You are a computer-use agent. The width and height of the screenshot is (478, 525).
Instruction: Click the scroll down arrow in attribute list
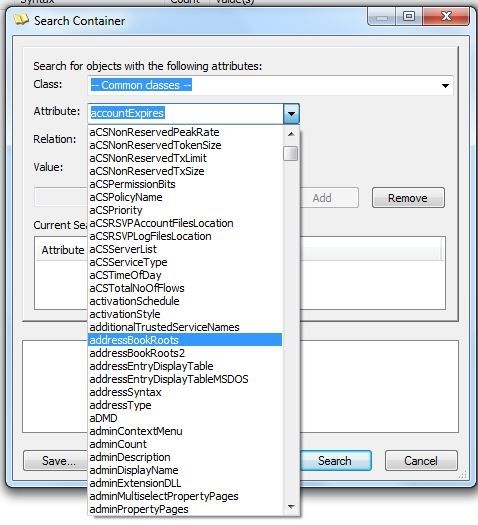291,507
